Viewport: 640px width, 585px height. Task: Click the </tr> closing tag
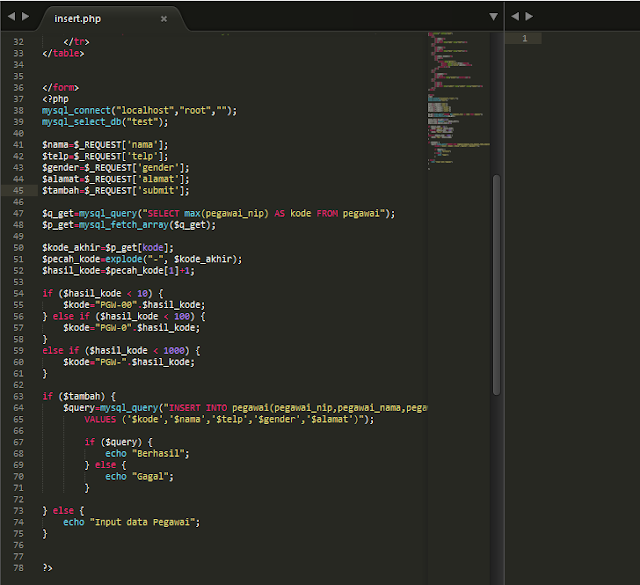76,42
